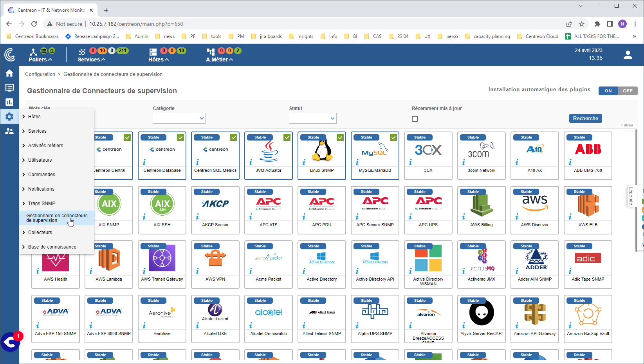
Task: Share this page icon in address bar
Action: 569,24
